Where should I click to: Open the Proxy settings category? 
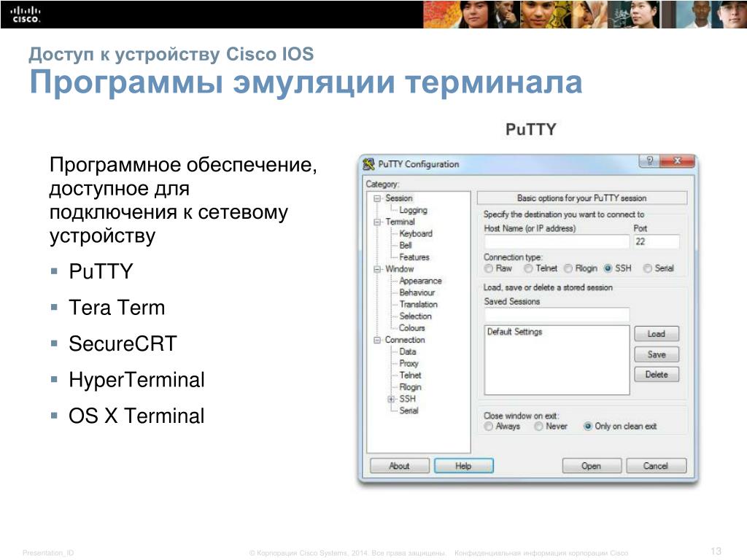[x=409, y=363]
